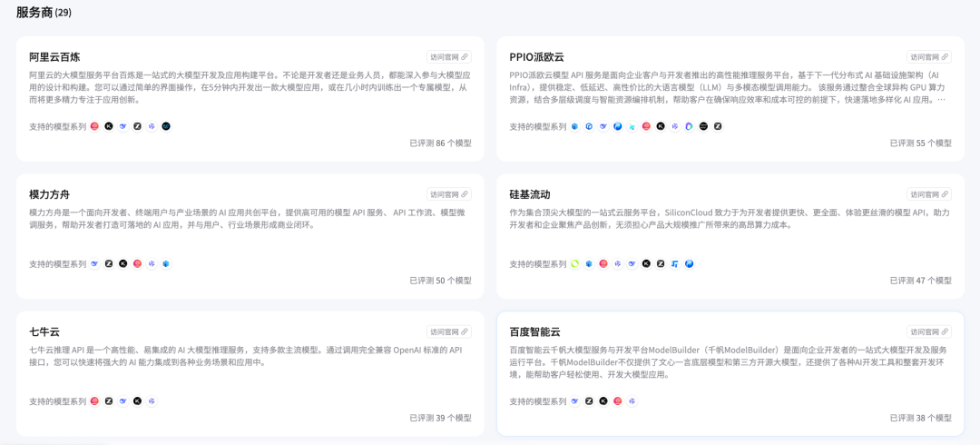This screenshot has height=445, width=980.
Task: Click the 阿里云百炼 card title
Action: click(55, 57)
